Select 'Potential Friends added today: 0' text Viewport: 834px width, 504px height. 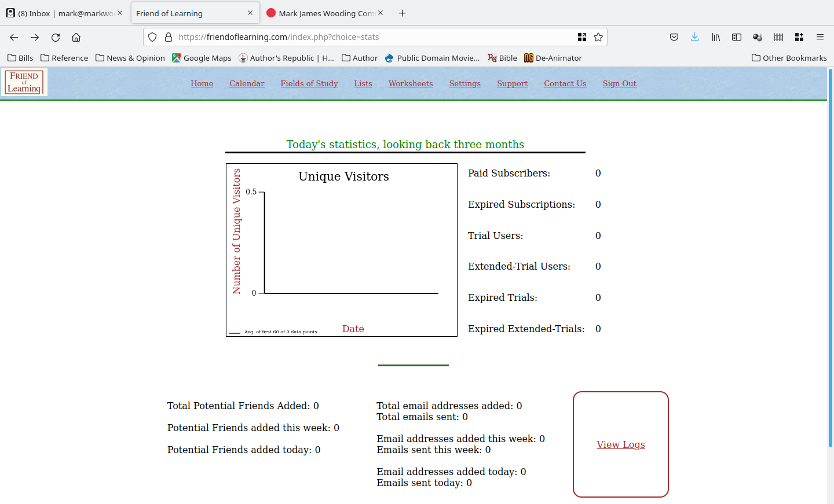(244, 450)
